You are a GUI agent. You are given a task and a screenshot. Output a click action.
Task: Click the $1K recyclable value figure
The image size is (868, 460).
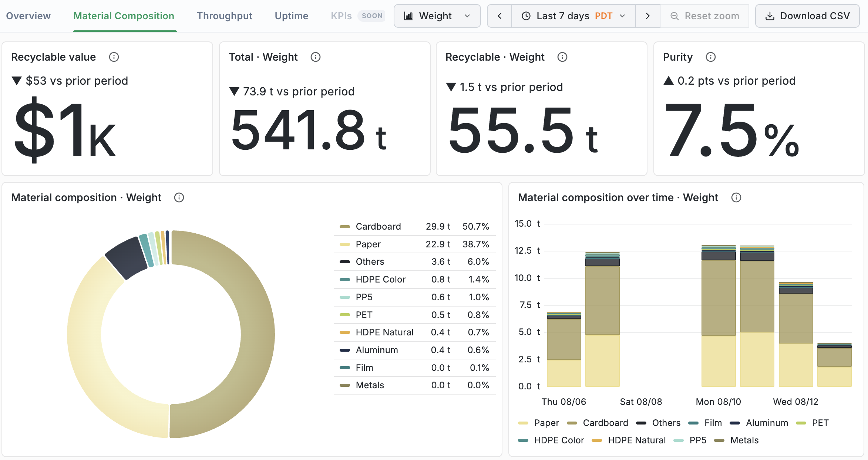[65, 129]
